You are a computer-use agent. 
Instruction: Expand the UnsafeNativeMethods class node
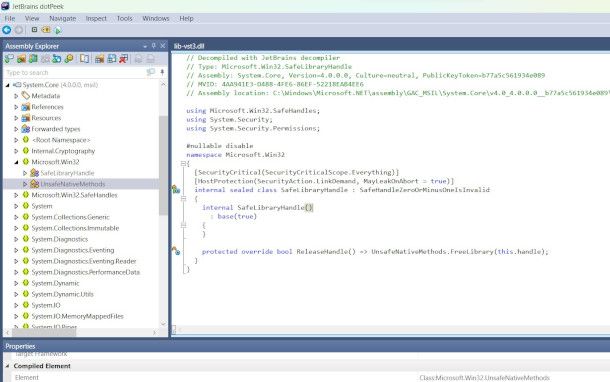click(25, 184)
